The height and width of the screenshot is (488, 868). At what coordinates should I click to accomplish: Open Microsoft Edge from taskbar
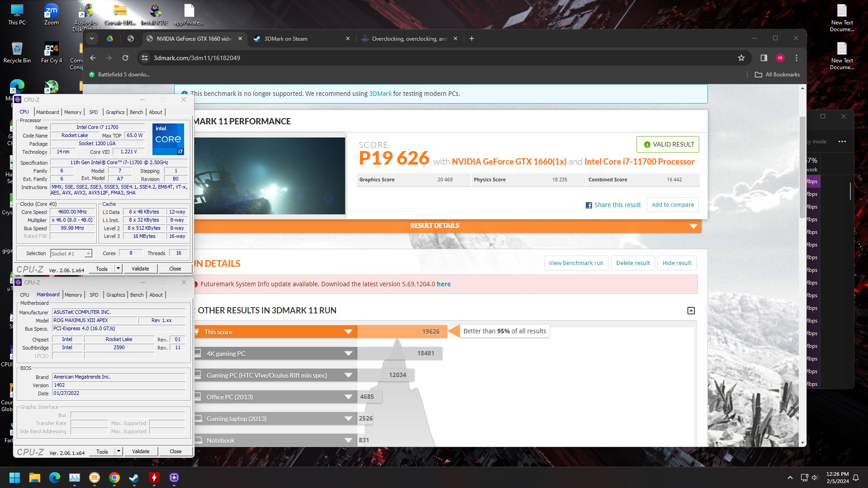pos(55,478)
